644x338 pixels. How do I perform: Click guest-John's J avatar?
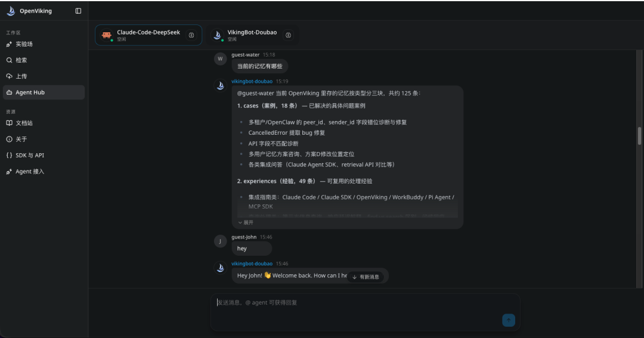tap(220, 241)
